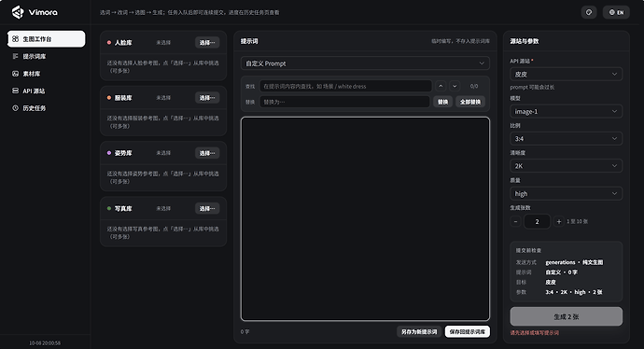Viewport: 644px width, 349px height.
Task: Click the 源站与参数 panel heading
Action: pyautogui.click(x=525, y=41)
